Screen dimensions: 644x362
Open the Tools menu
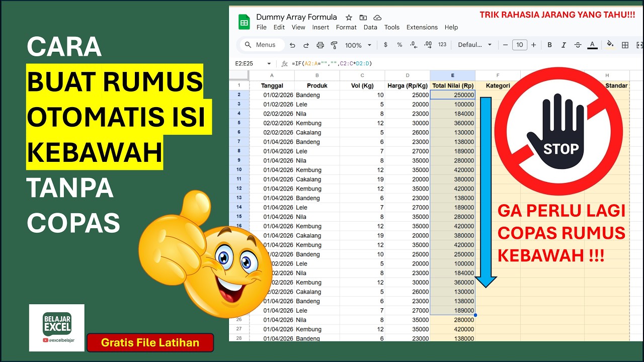pos(392,27)
